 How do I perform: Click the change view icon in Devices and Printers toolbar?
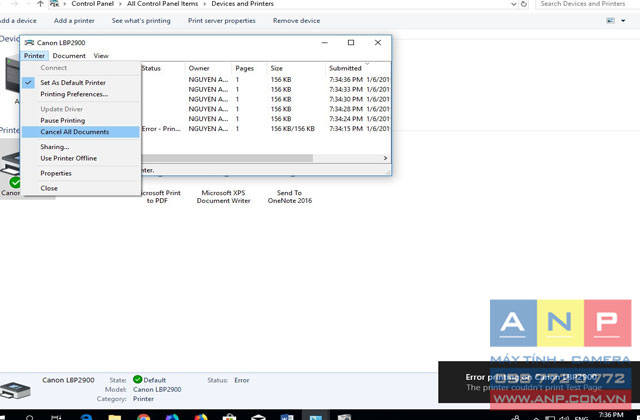pos(610,20)
